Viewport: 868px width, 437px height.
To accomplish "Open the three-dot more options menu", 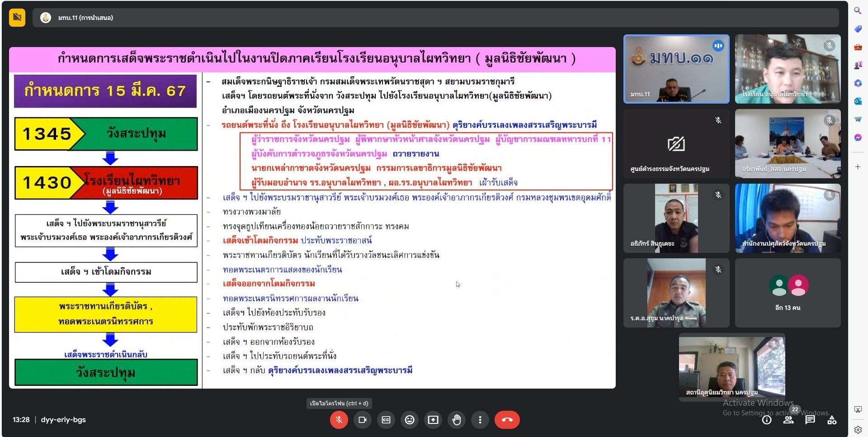I will [x=480, y=420].
